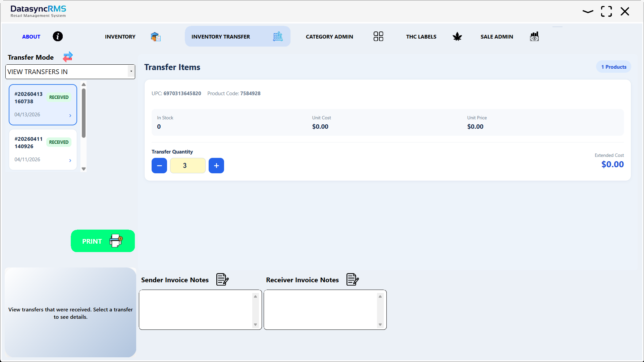Click transfer list scrollbar up arrow
The width and height of the screenshot is (644, 362).
84,84
